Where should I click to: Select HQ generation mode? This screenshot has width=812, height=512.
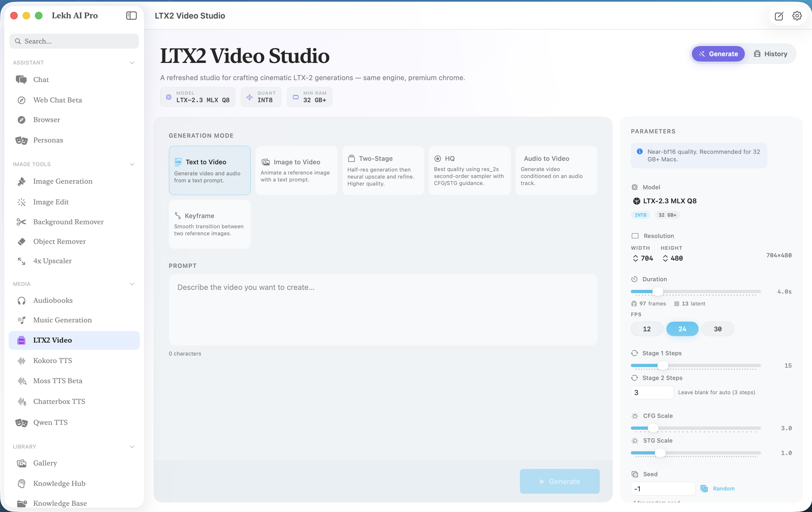point(470,170)
